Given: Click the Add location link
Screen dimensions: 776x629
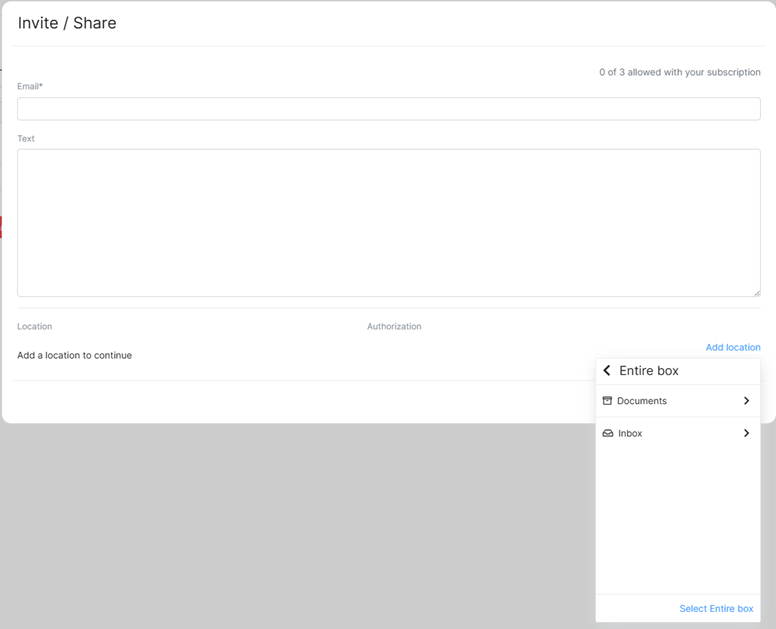Looking at the screenshot, I should [x=733, y=347].
